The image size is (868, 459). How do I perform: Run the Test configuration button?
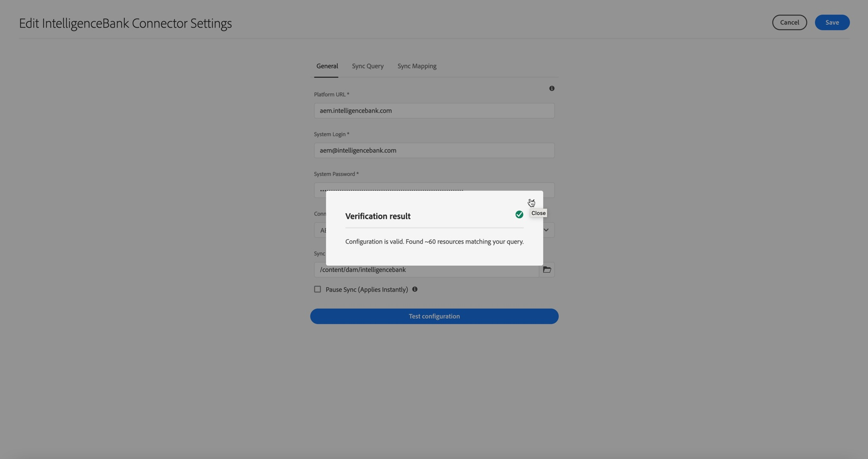(434, 316)
